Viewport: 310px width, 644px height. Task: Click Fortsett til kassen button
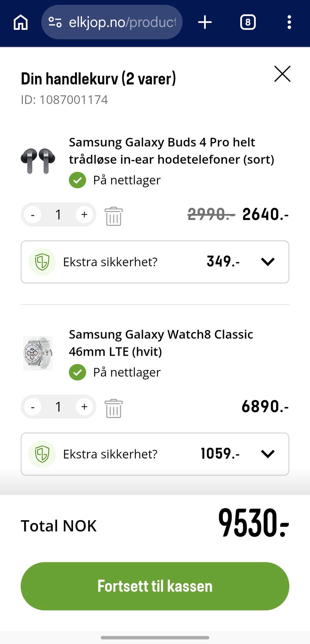(x=155, y=586)
